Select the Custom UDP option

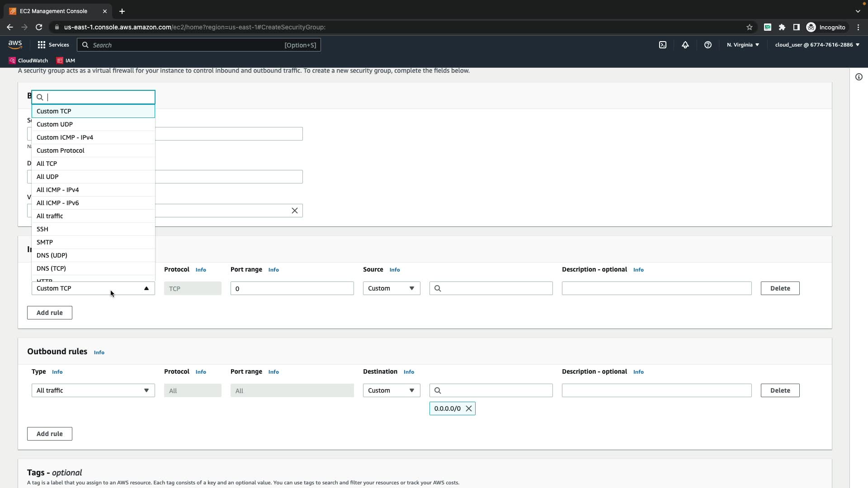click(x=55, y=124)
